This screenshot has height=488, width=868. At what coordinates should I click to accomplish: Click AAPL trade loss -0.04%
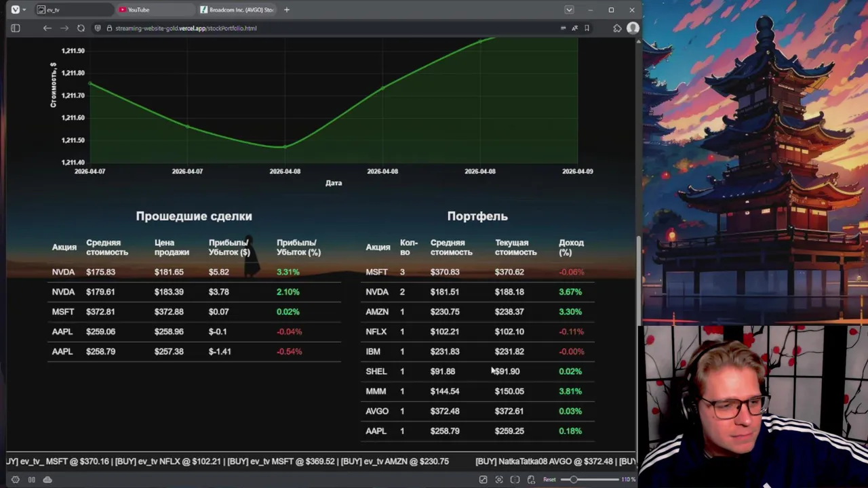tap(290, 331)
